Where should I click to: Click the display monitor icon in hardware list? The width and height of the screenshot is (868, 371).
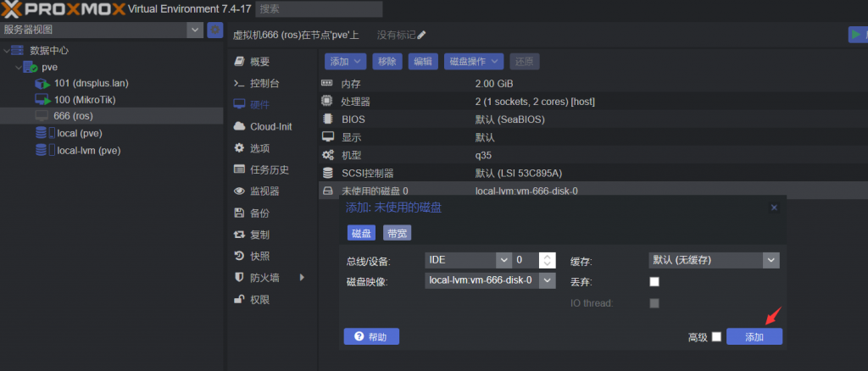[327, 136]
